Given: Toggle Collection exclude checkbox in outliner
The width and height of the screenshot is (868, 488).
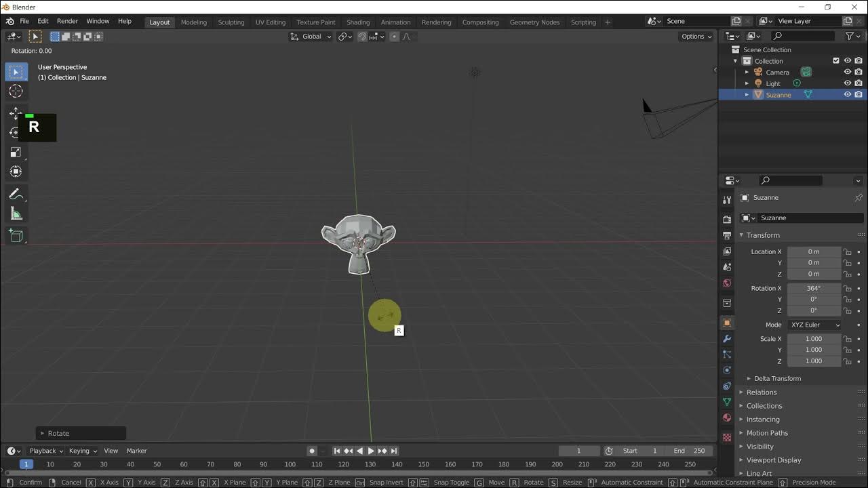Looking at the screenshot, I should click(x=836, y=61).
